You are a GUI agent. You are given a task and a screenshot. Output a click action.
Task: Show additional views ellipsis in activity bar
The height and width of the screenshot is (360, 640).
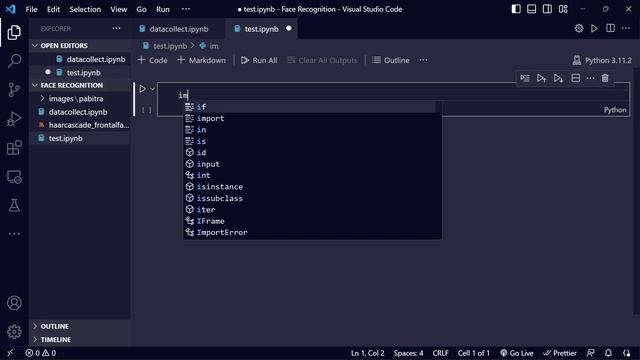click(x=14, y=234)
